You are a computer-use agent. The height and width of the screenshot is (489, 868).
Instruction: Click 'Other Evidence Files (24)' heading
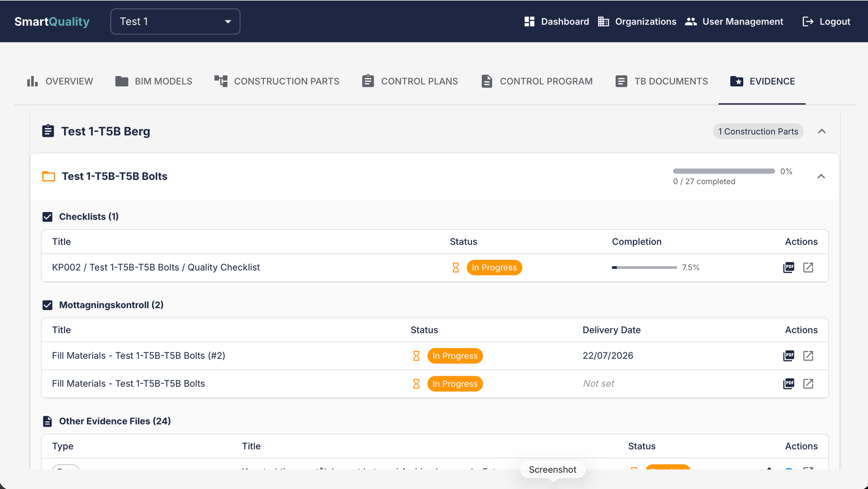(115, 421)
